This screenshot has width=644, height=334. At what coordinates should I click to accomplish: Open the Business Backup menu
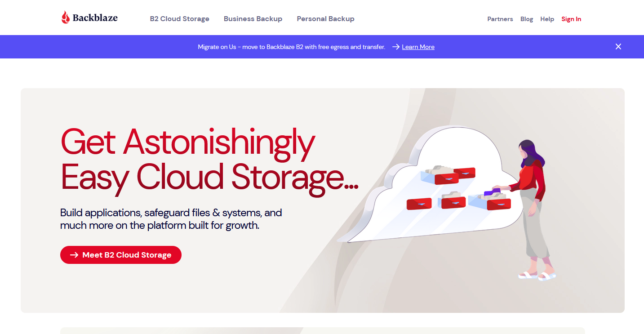pos(253,19)
